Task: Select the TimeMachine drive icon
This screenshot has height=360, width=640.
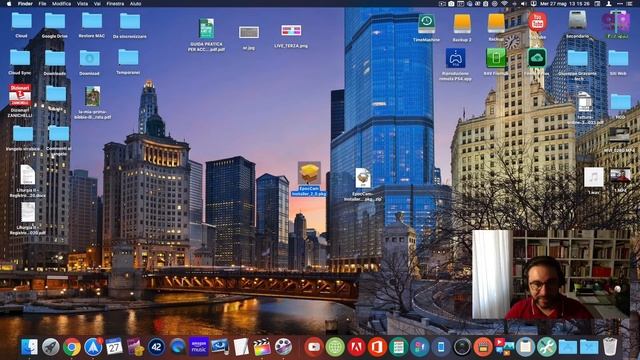Action: point(427,24)
